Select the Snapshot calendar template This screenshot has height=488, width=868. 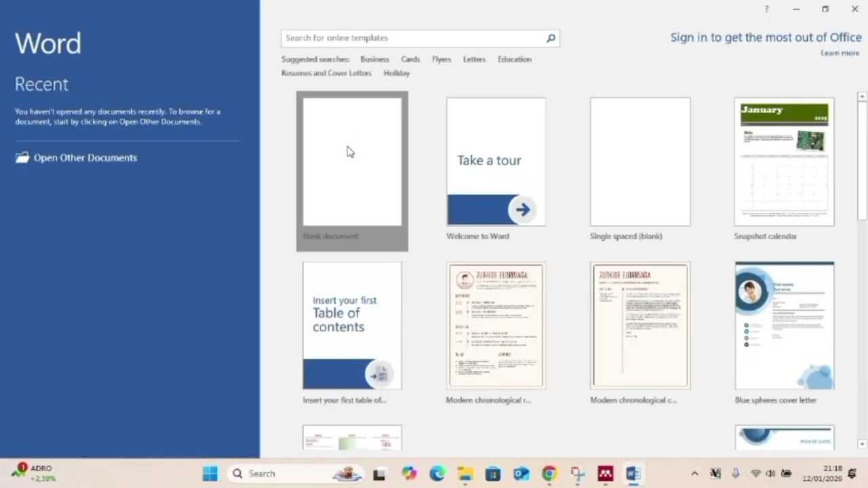[784, 169]
